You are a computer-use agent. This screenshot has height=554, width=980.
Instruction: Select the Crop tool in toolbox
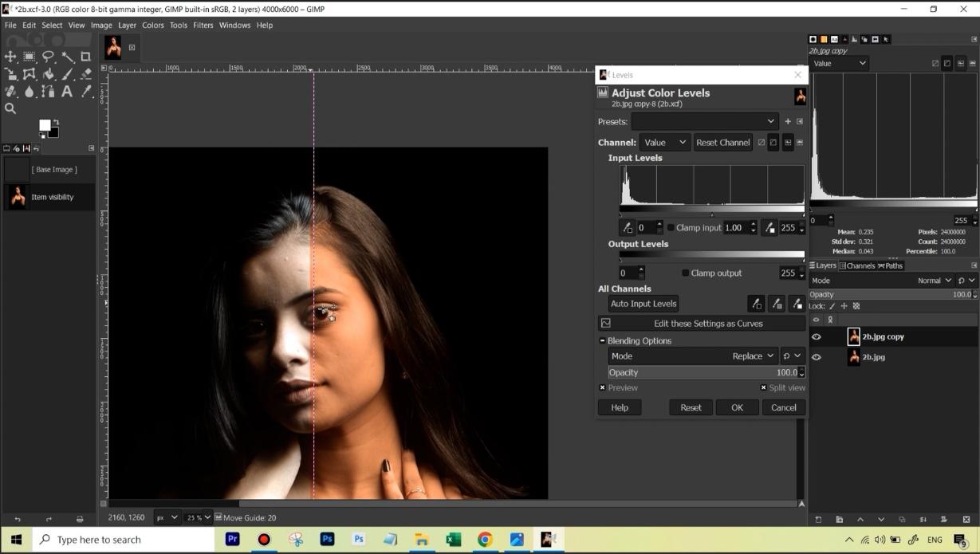[x=86, y=57]
